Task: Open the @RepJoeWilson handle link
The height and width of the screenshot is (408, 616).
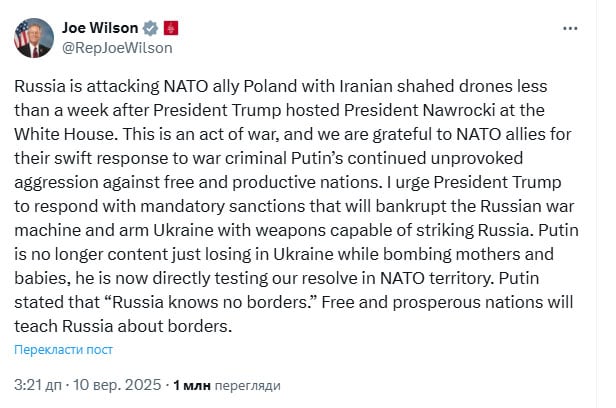Action: pos(117,48)
